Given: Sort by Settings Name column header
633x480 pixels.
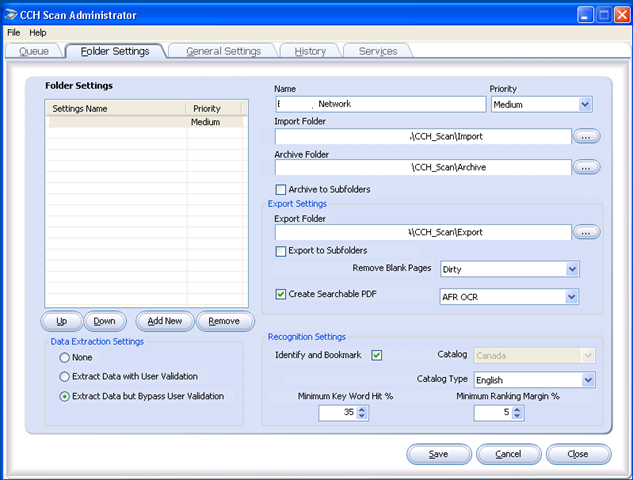Looking at the screenshot, I should (x=115, y=109).
